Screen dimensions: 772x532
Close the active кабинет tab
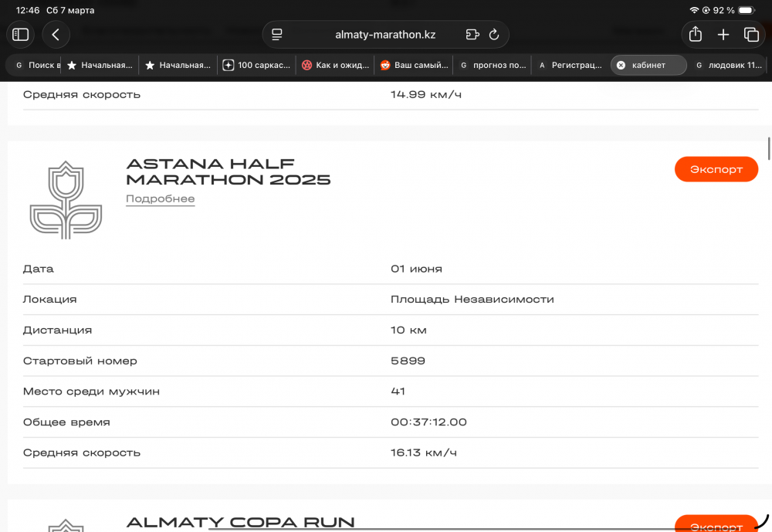(x=621, y=66)
